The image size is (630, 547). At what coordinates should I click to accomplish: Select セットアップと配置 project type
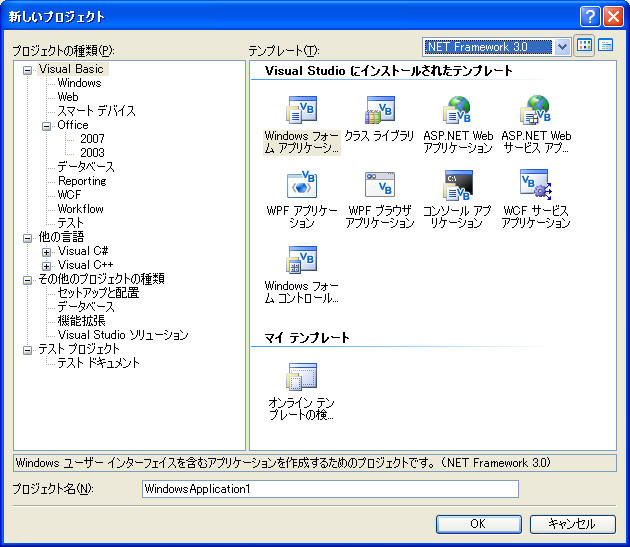pos(98,293)
